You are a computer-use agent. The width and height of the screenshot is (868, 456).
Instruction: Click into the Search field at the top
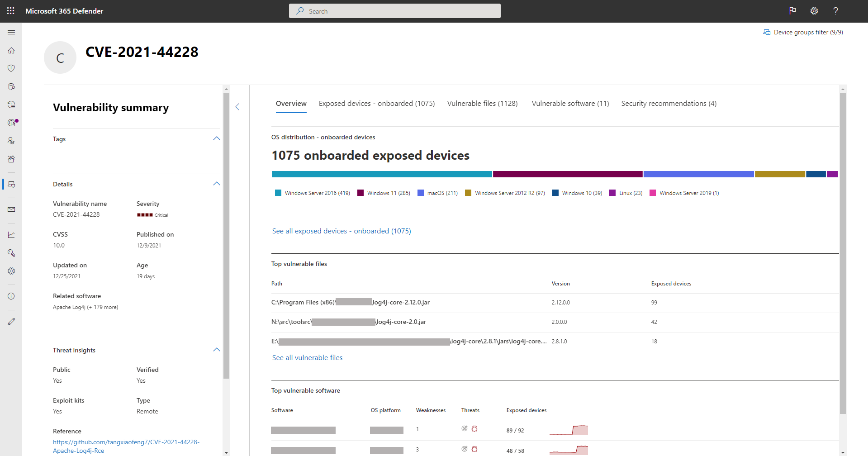[395, 11]
